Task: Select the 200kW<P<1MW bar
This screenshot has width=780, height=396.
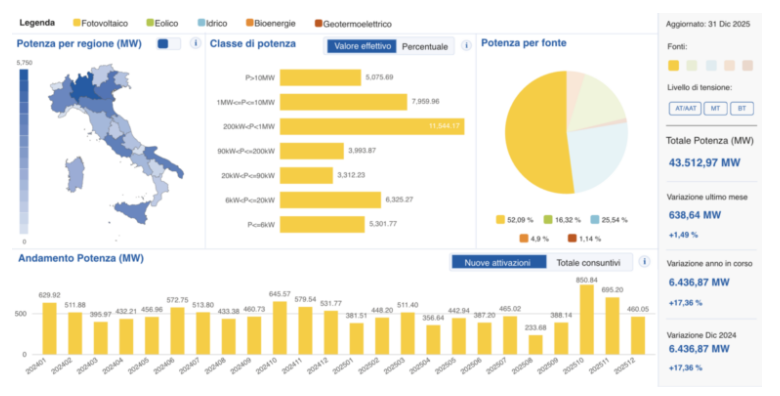Action: coord(372,126)
